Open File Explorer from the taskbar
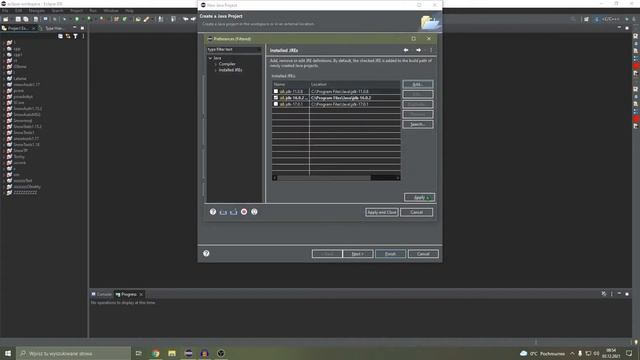 coord(172,353)
